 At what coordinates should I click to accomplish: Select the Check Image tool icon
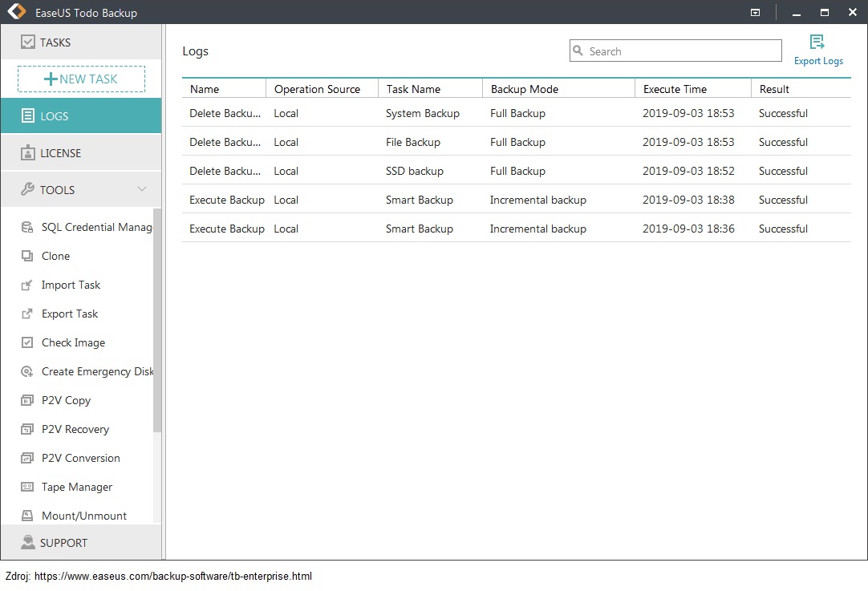pos(27,342)
